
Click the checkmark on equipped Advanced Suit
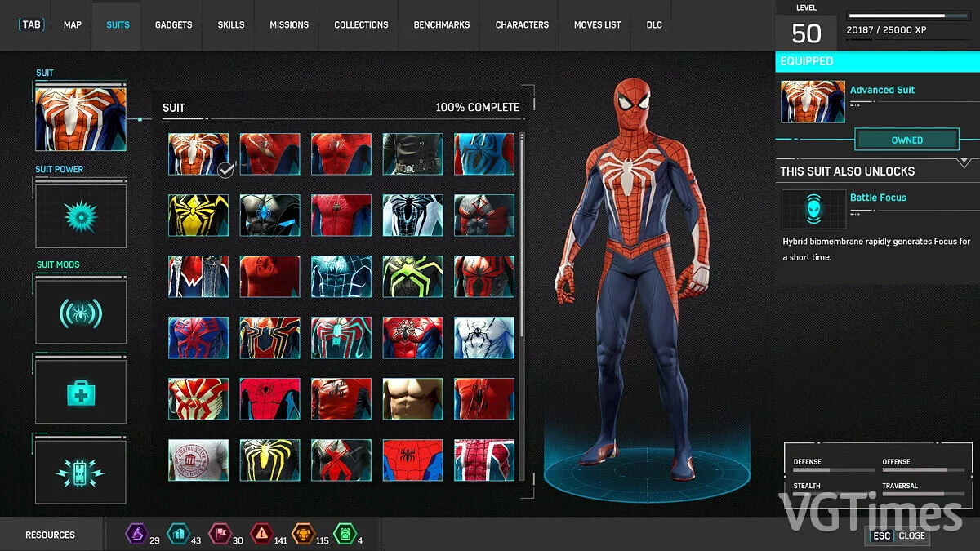(x=226, y=169)
